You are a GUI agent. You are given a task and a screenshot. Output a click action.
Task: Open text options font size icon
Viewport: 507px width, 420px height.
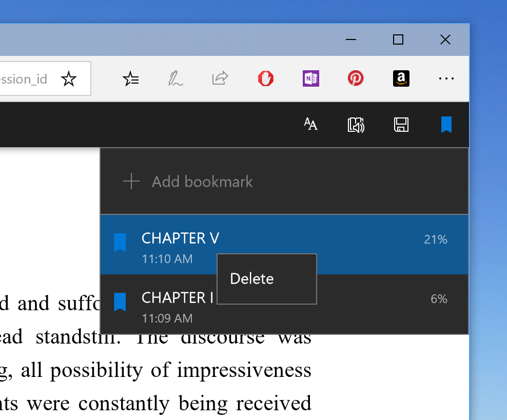coord(310,125)
